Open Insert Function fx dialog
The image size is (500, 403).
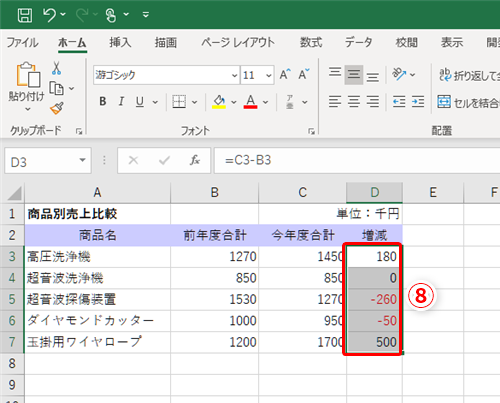tap(195, 161)
